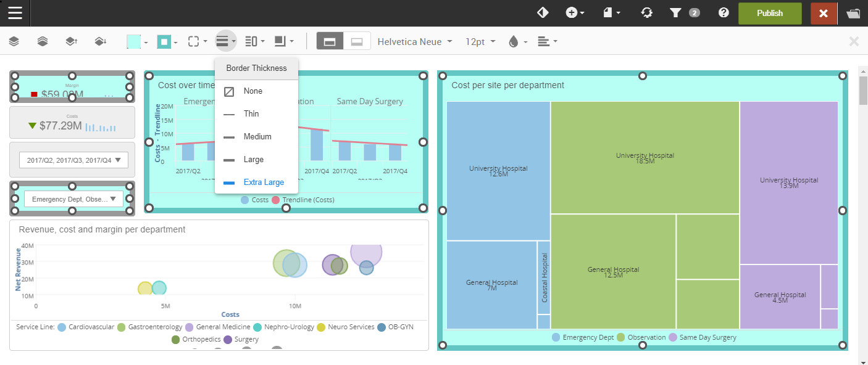Image resolution: width=868 pixels, height=365 pixels.
Task: Open the 2017 quarter filter dropdown
Action: coord(73,160)
